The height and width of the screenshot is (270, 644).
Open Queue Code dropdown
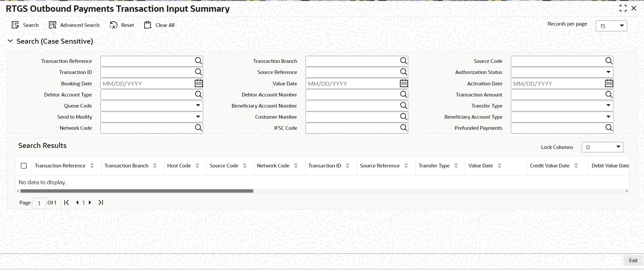click(x=152, y=106)
